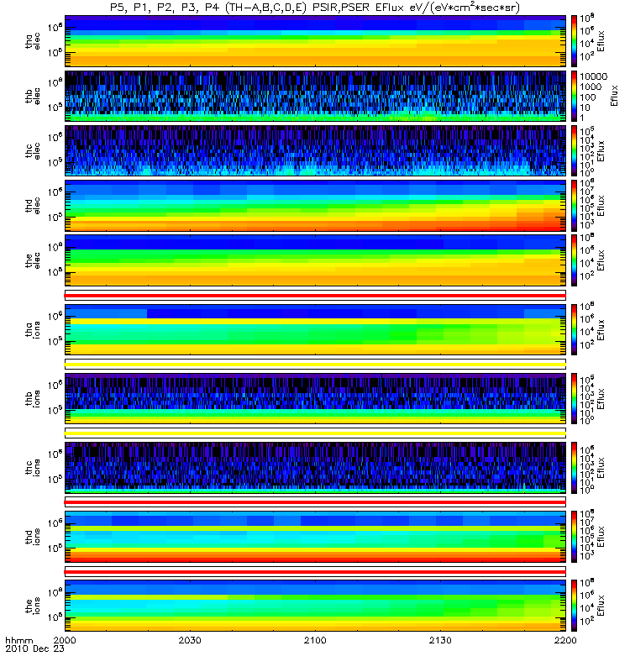The width and height of the screenshot is (630, 672).
Task: Select the 'thc elec' panel axis label
Action: [33, 151]
